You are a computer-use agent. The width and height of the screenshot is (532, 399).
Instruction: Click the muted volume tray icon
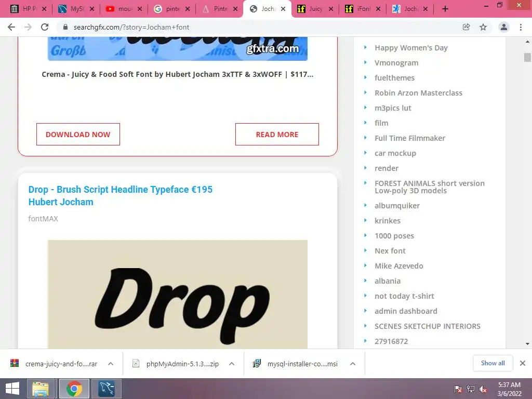pyautogui.click(x=483, y=389)
